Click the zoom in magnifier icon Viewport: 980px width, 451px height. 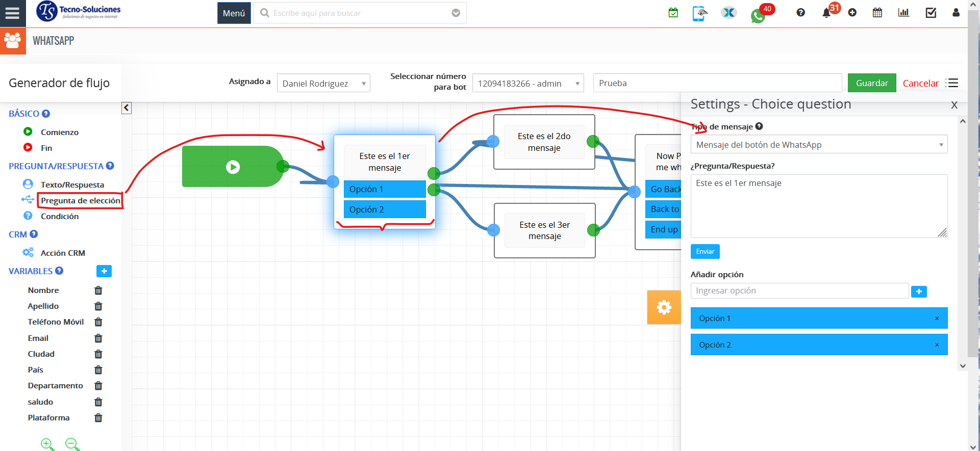coord(47,444)
